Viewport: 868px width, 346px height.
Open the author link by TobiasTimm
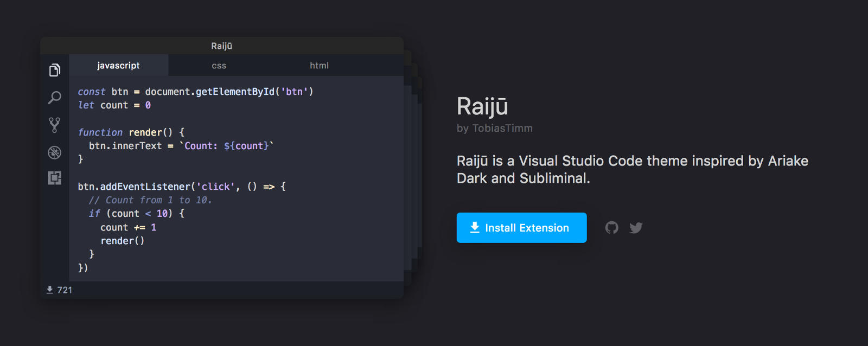tap(495, 129)
